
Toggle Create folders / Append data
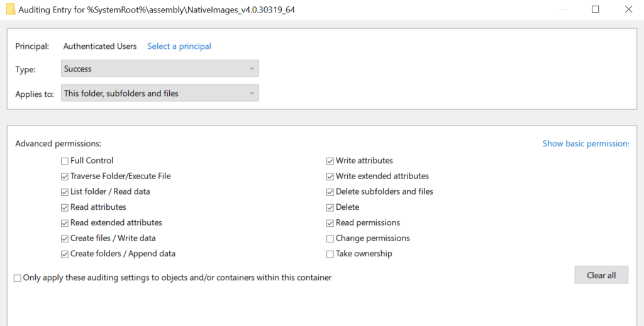coord(65,254)
